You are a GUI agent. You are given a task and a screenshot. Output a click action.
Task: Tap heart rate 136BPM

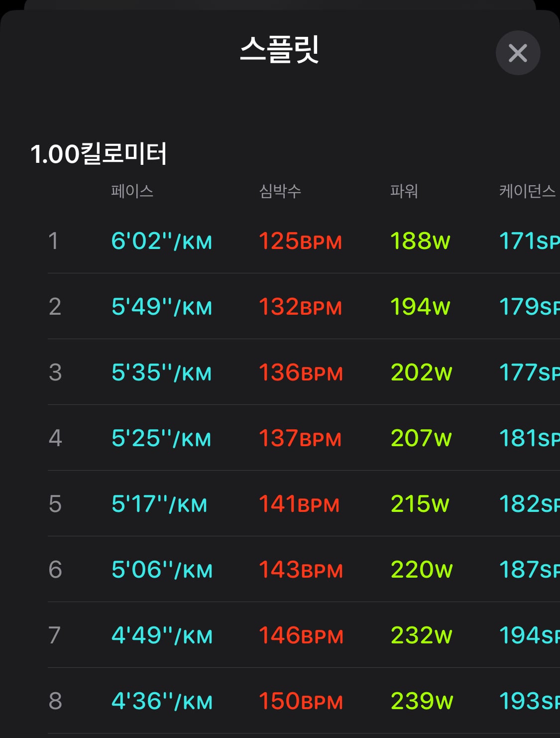(301, 372)
